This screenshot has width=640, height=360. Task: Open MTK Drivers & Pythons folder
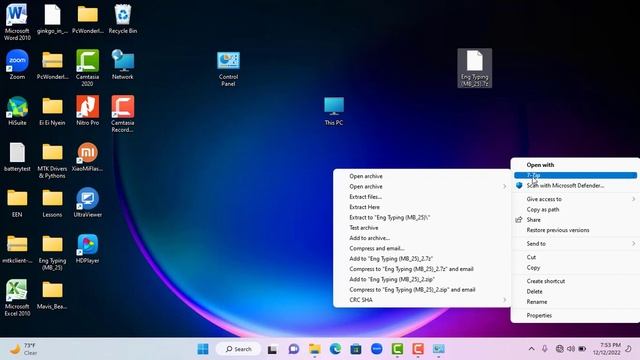pyautogui.click(x=52, y=160)
